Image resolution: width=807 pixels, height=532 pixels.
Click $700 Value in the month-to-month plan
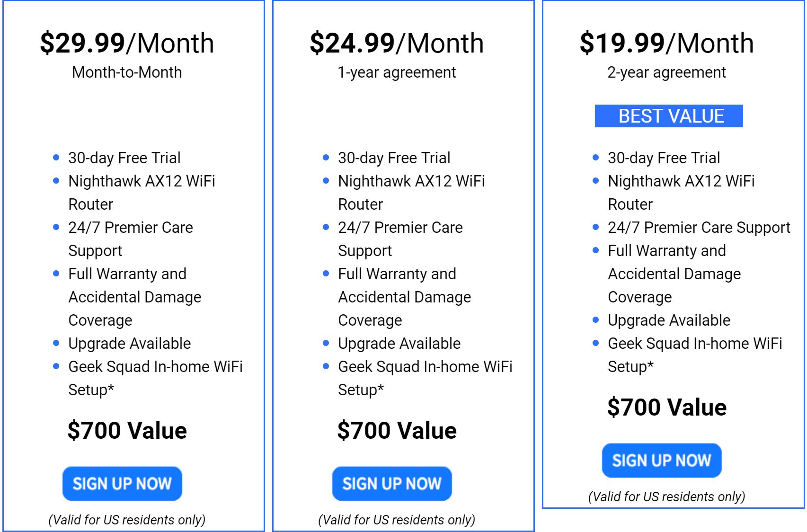[x=127, y=431]
